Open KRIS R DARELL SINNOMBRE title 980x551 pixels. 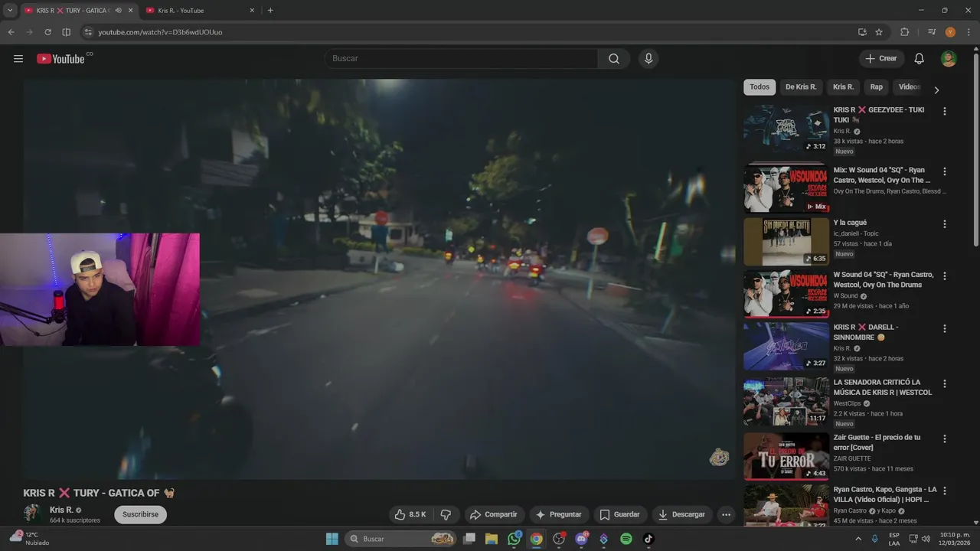point(866,332)
